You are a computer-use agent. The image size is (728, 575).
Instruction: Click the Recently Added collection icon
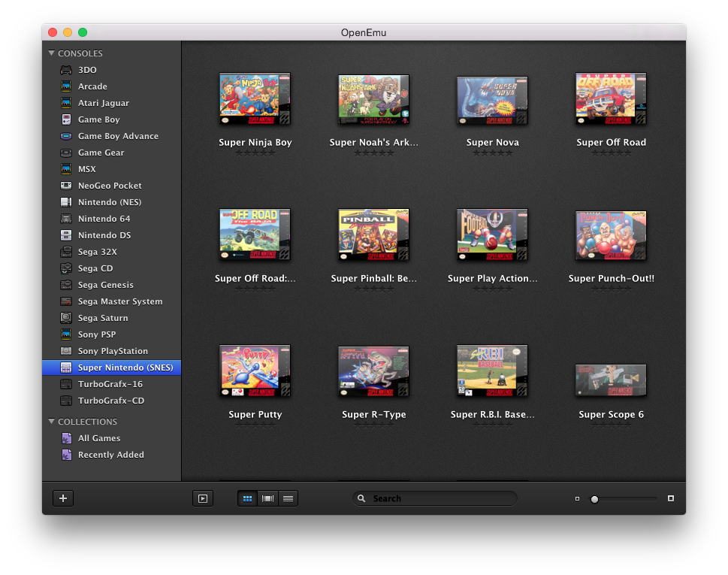click(67, 455)
